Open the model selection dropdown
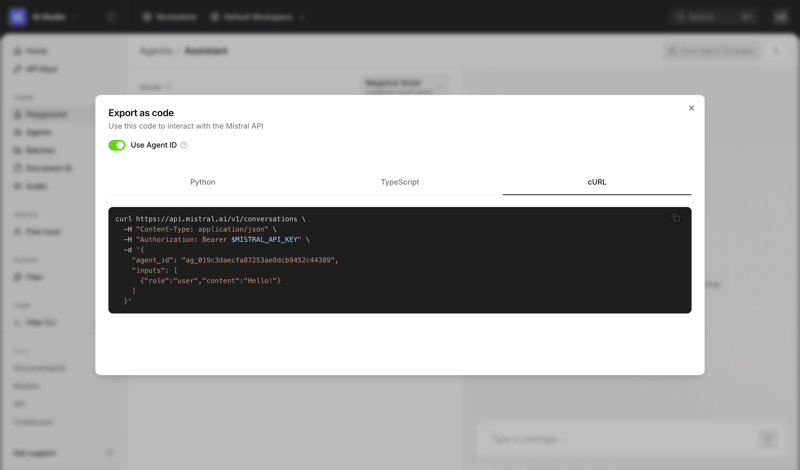 405,87
